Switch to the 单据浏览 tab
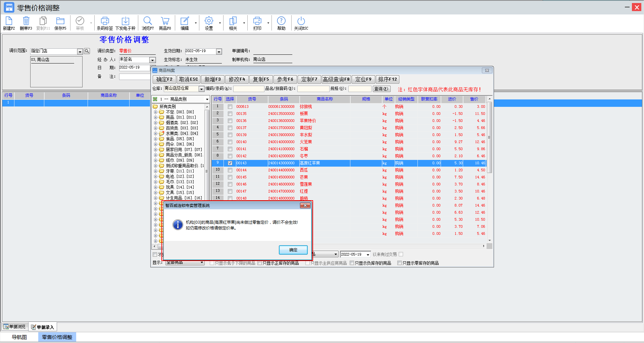Viewport: 644px width, 343px height. pos(15,327)
